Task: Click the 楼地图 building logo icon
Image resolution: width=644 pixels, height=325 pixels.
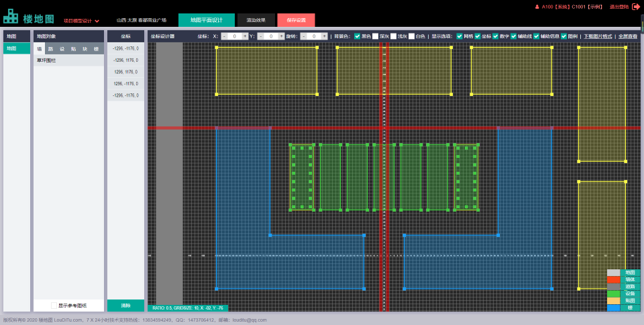Action: (11, 17)
